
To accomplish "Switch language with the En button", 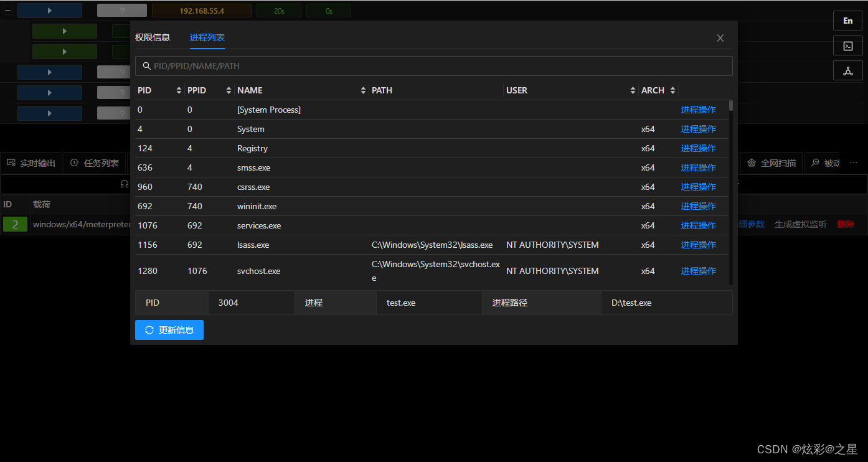I will pyautogui.click(x=848, y=21).
